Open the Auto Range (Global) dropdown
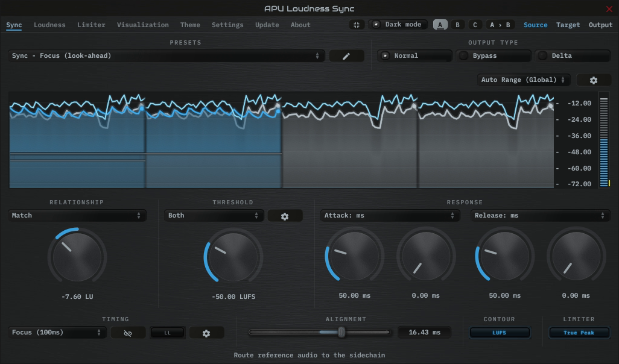Viewport: 619px width, 364px height. (x=524, y=80)
